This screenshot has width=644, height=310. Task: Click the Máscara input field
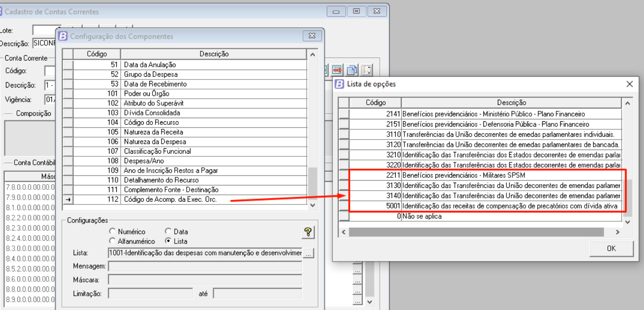[205, 280]
